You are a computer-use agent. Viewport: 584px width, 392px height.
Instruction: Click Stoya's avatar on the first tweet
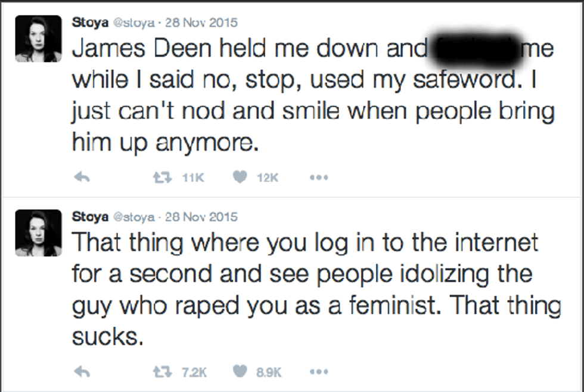tap(38, 39)
